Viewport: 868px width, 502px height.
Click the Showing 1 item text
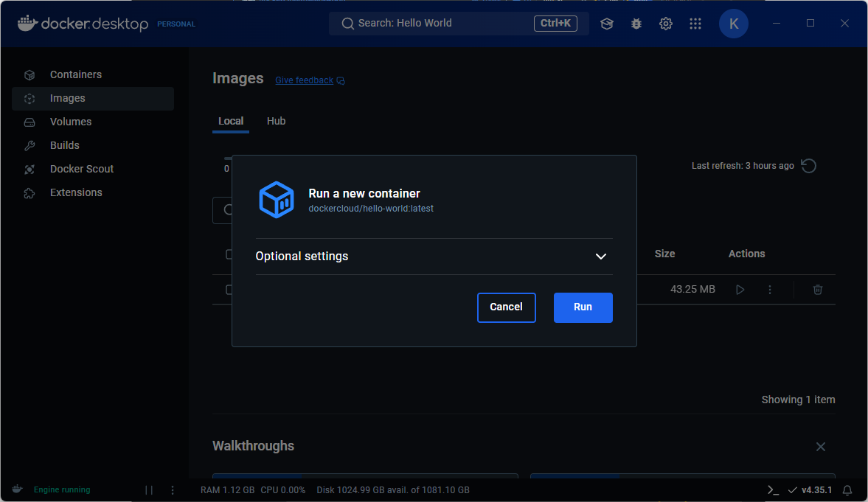click(798, 400)
